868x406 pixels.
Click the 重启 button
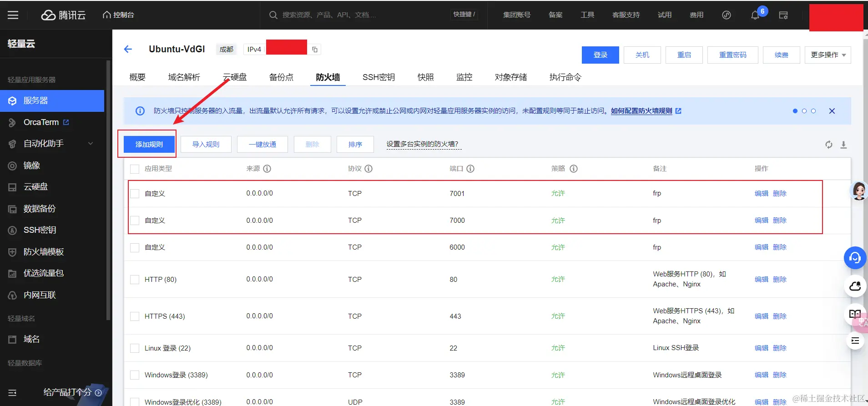click(x=684, y=55)
